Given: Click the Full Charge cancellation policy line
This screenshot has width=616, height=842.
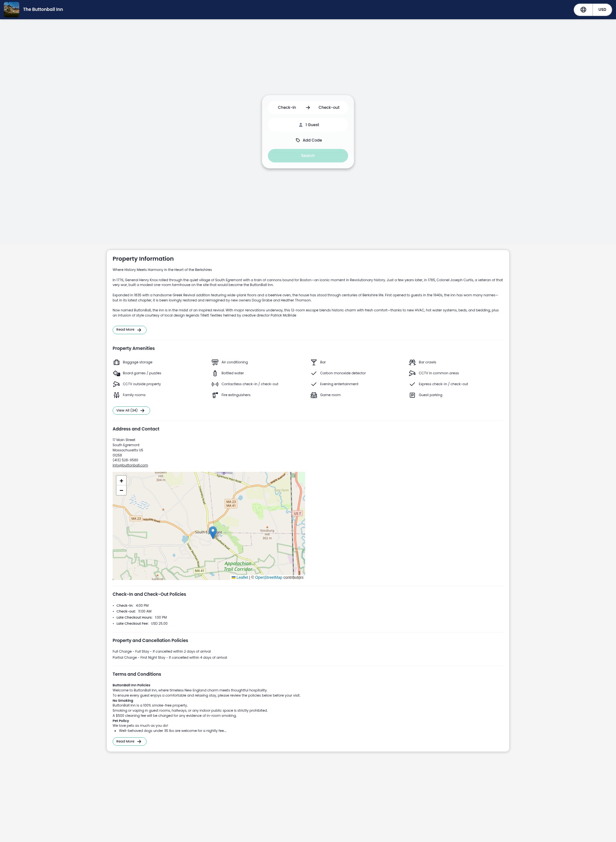Looking at the screenshot, I should tap(161, 651).
